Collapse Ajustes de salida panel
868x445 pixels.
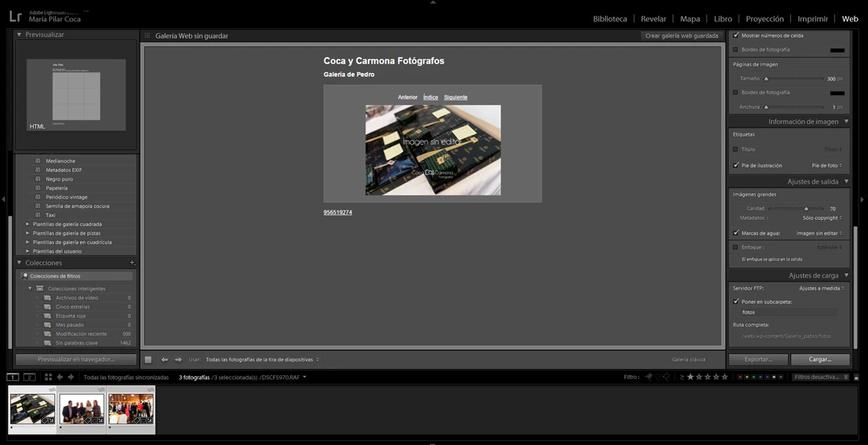pos(846,181)
